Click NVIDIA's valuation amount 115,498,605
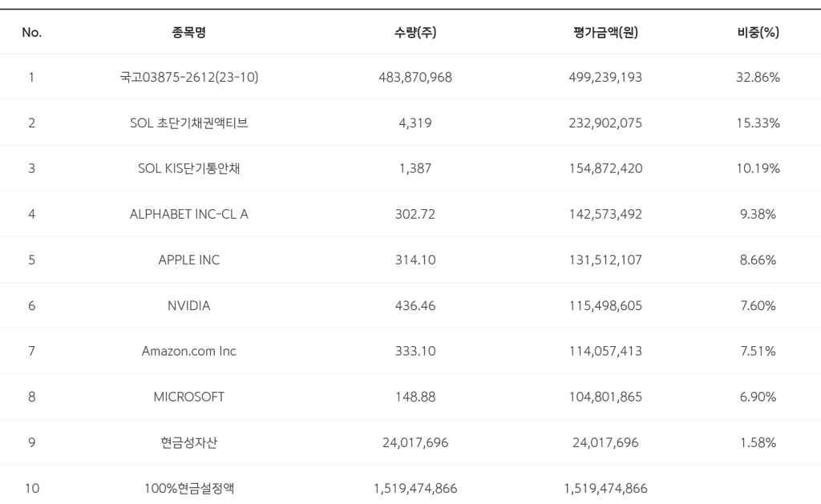 click(605, 306)
